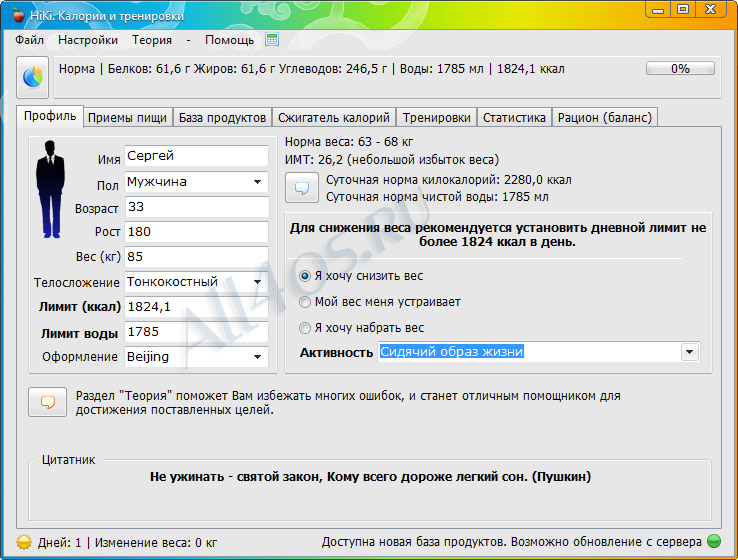This screenshot has height=560, width=738.
Task: Click the man silhouette profile image
Action: [x=50, y=189]
